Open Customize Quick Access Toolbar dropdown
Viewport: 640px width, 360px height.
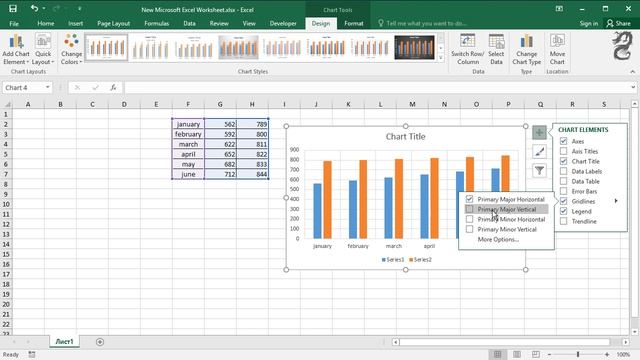(x=80, y=9)
